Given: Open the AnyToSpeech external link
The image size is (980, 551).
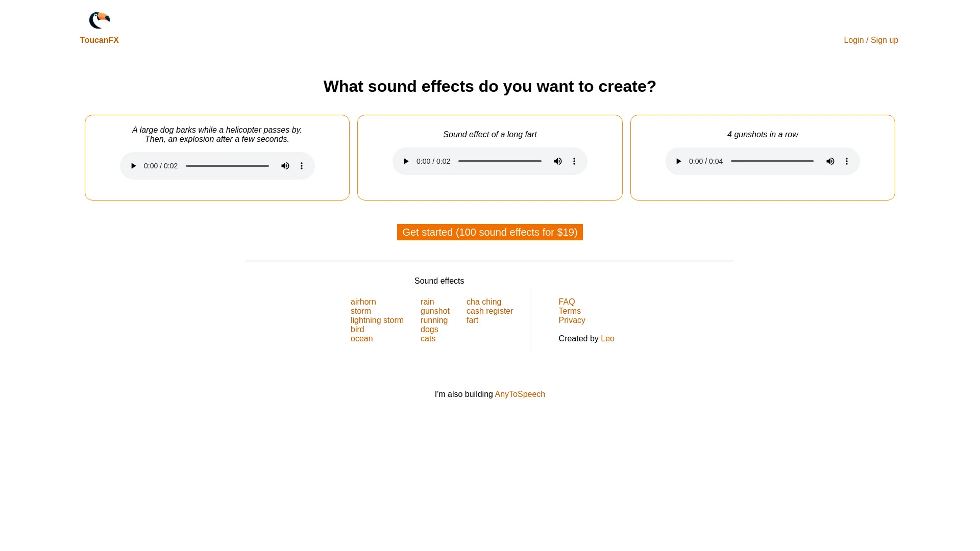Looking at the screenshot, I should click(520, 393).
